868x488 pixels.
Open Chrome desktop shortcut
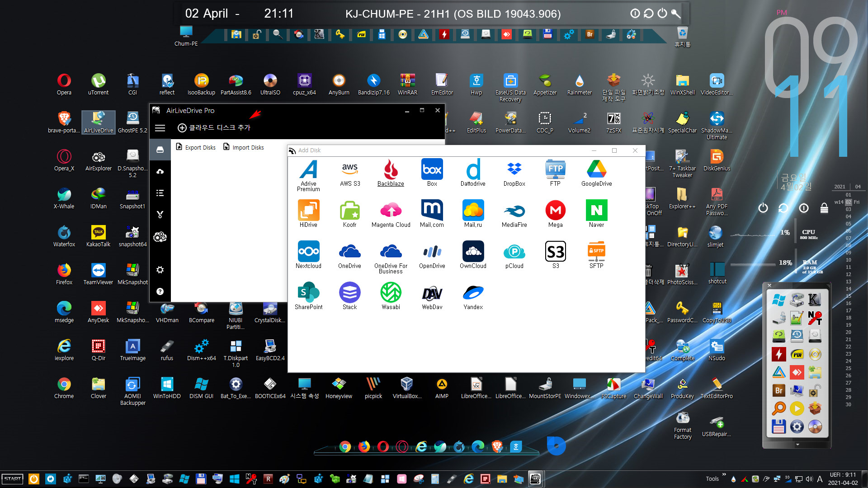(x=64, y=388)
